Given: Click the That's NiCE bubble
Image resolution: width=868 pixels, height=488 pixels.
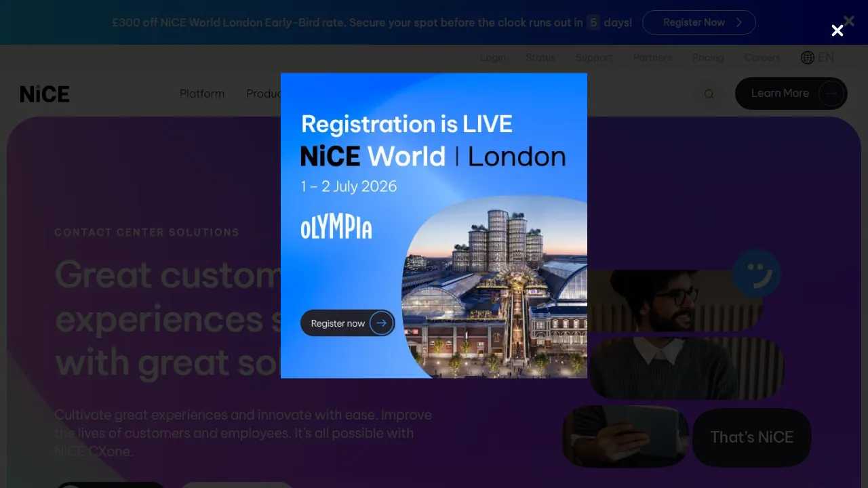Looking at the screenshot, I should tap(751, 437).
